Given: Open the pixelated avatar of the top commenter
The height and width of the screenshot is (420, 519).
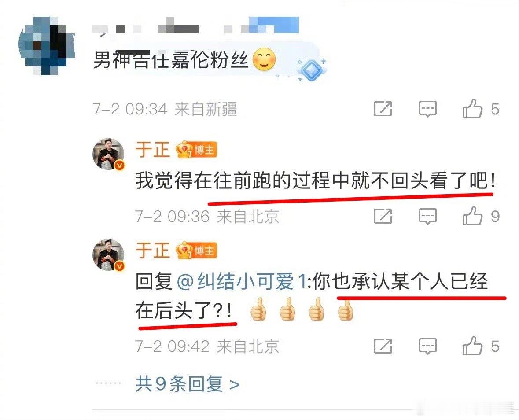Looking at the screenshot, I should pyautogui.click(x=46, y=44).
